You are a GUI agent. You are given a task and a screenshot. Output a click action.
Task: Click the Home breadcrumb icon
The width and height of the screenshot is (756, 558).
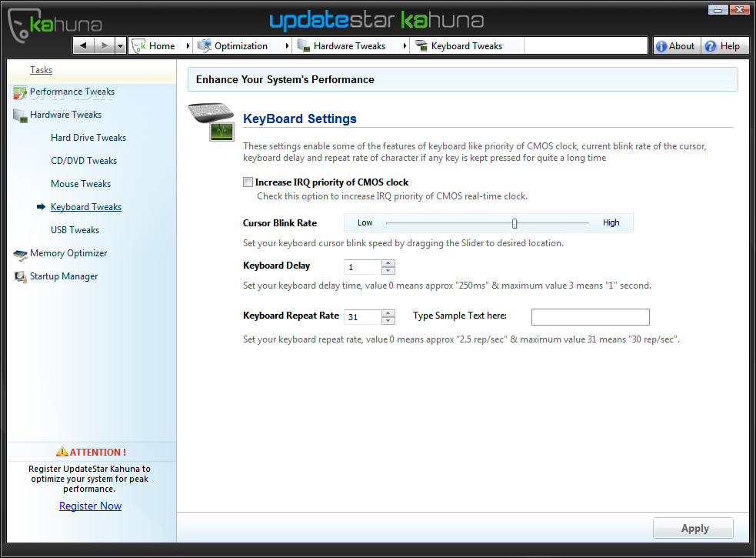139,46
